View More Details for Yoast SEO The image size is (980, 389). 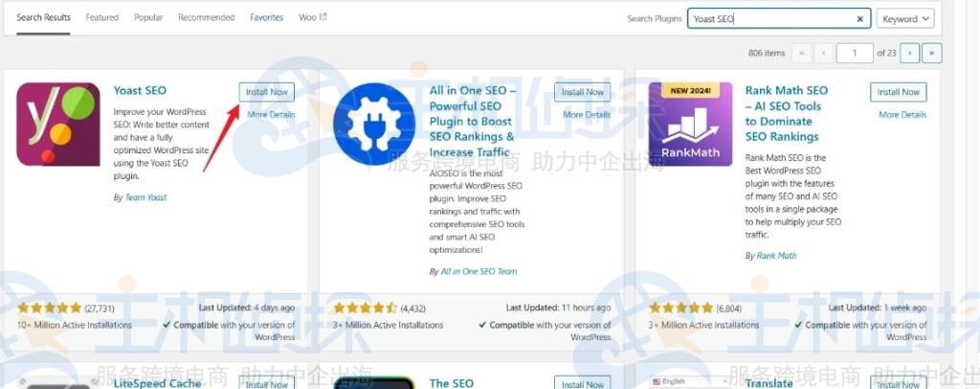[271, 114]
